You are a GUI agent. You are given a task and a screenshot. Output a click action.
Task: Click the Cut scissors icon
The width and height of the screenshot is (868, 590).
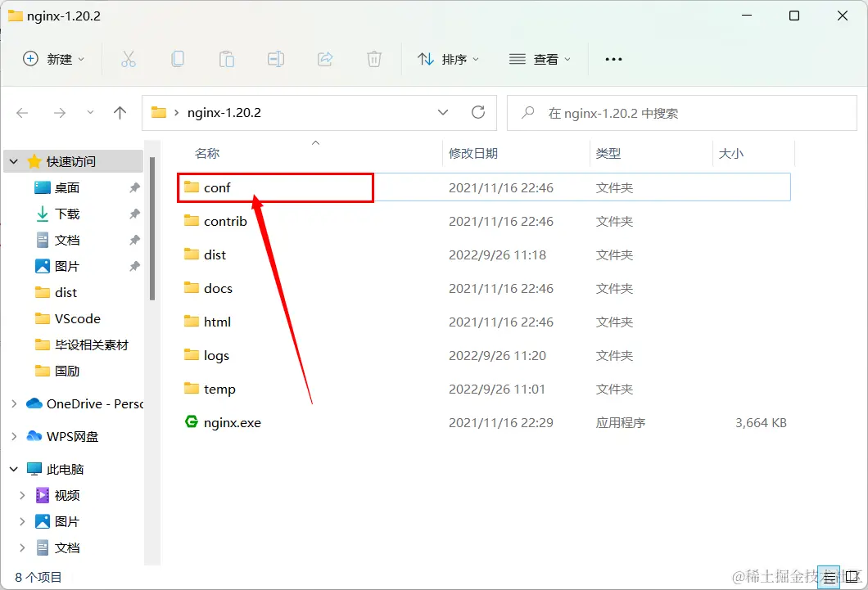tap(129, 59)
